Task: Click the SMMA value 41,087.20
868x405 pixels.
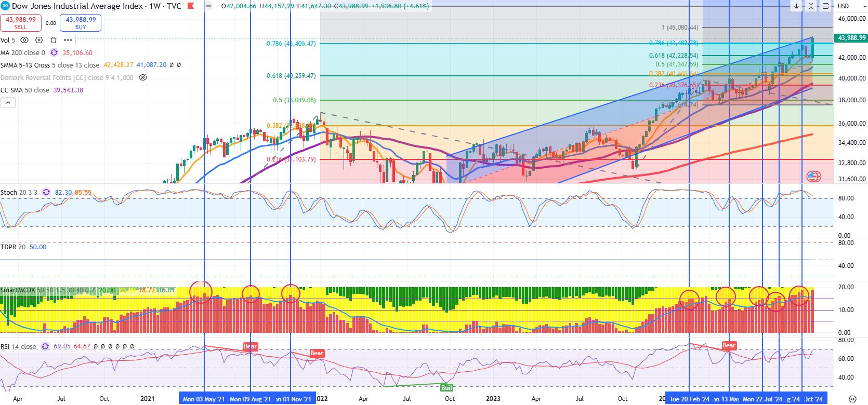Action: point(152,65)
